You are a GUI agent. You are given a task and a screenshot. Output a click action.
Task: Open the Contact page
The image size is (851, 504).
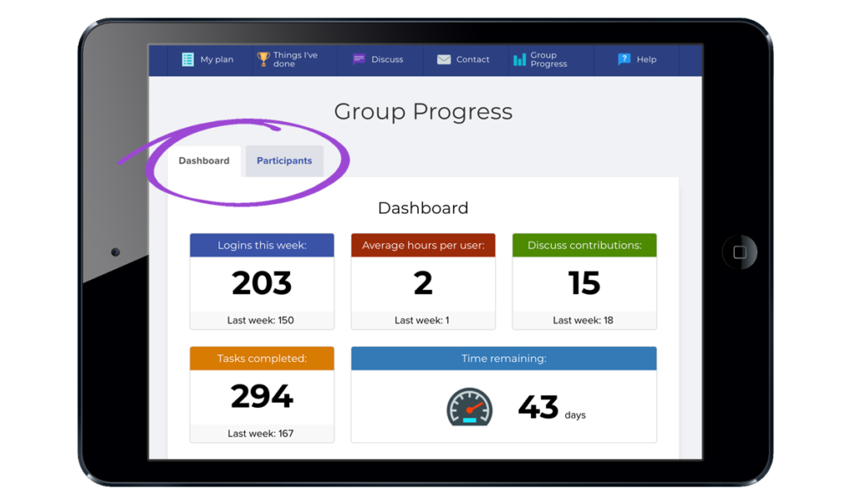click(x=465, y=60)
